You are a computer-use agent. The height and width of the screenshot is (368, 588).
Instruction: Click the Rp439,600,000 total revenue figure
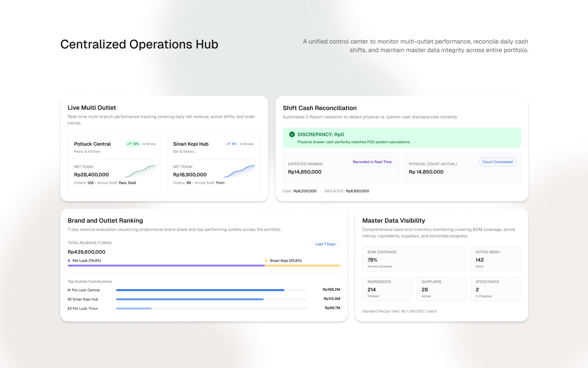pos(87,252)
